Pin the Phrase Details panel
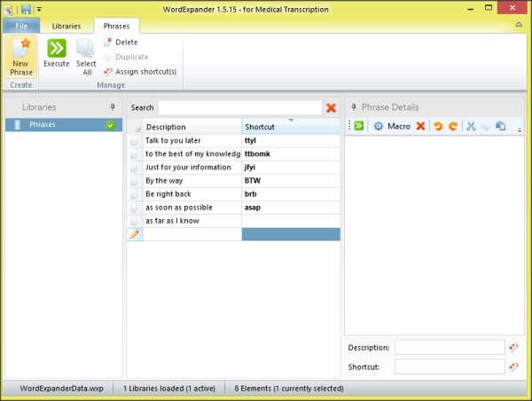 coord(354,107)
